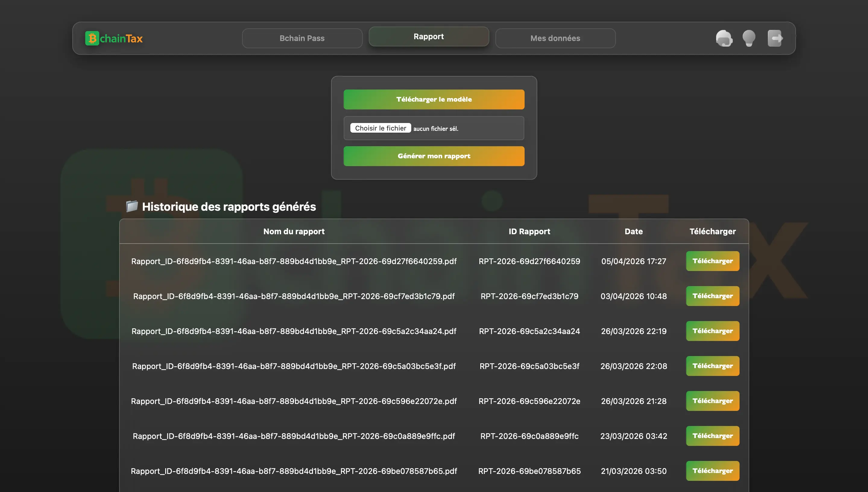The width and height of the screenshot is (868, 492).
Task: Open the Bchain Pass tab
Action: click(x=302, y=38)
